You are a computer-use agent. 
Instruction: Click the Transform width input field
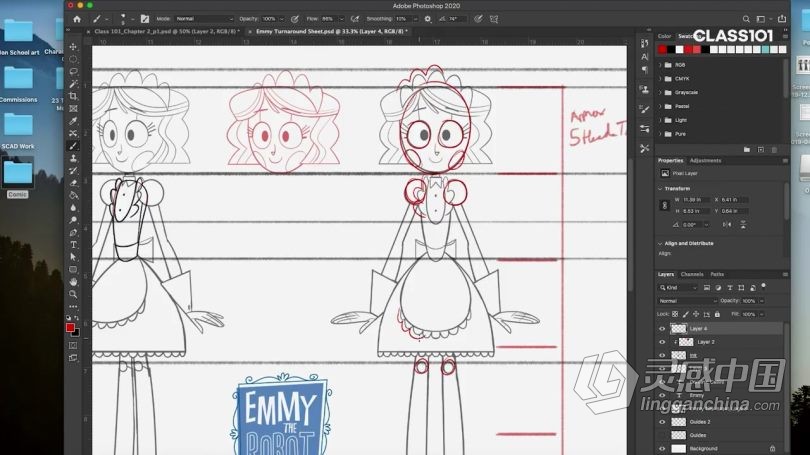[697, 199]
